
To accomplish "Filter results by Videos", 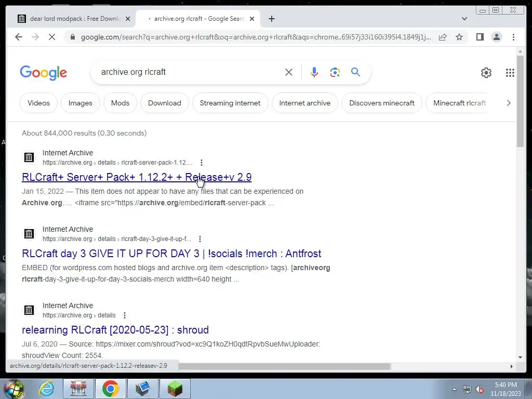I will tap(38, 103).
